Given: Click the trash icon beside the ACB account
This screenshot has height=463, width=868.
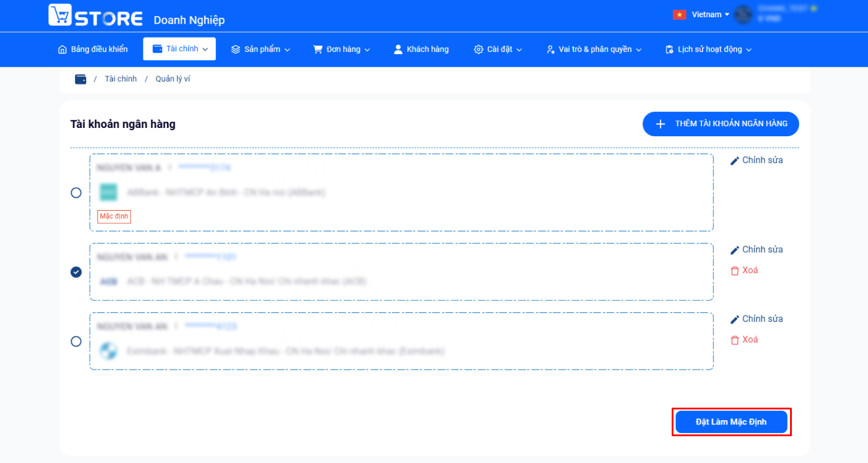Looking at the screenshot, I should coord(735,271).
